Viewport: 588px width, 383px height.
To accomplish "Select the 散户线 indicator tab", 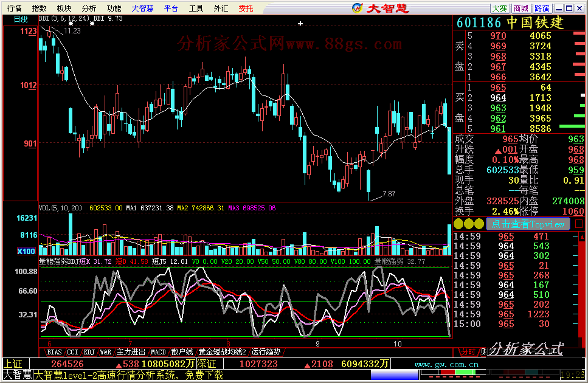I will click(x=182, y=352).
